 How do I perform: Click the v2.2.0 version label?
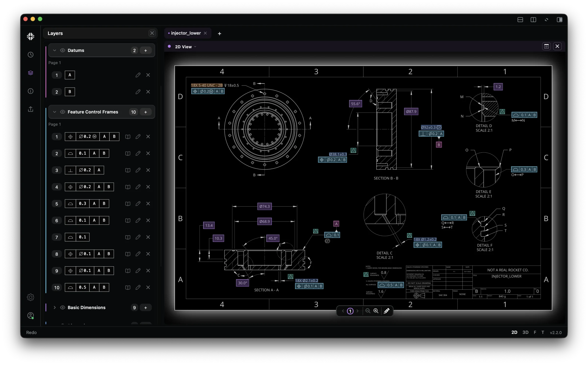556,332
